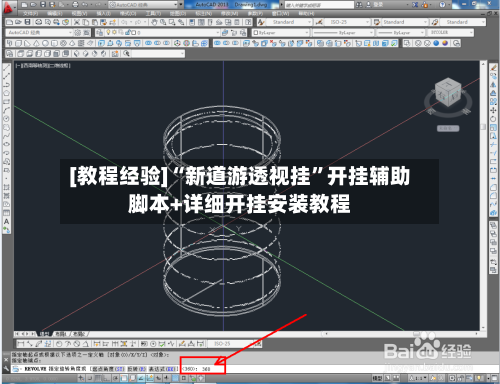This screenshot has height=384, width=500.
Task: Expand the ByLayer color control dropdown
Action: tap(281, 33)
